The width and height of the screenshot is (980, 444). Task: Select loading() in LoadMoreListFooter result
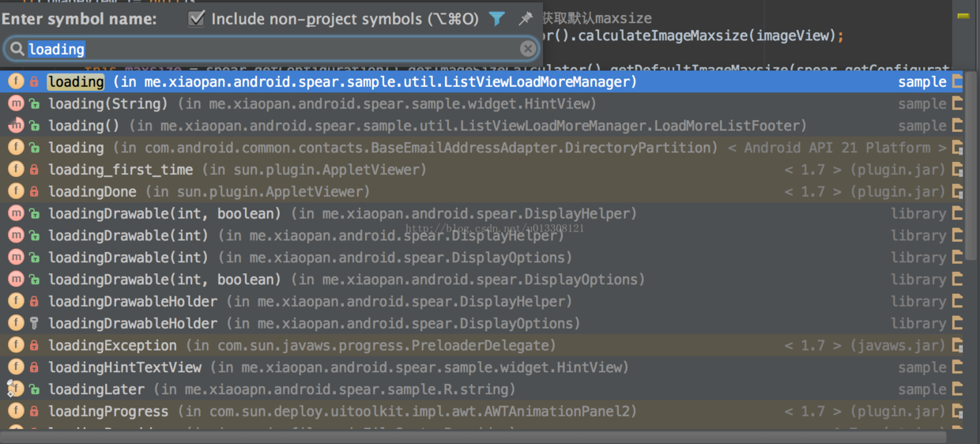coord(482,126)
